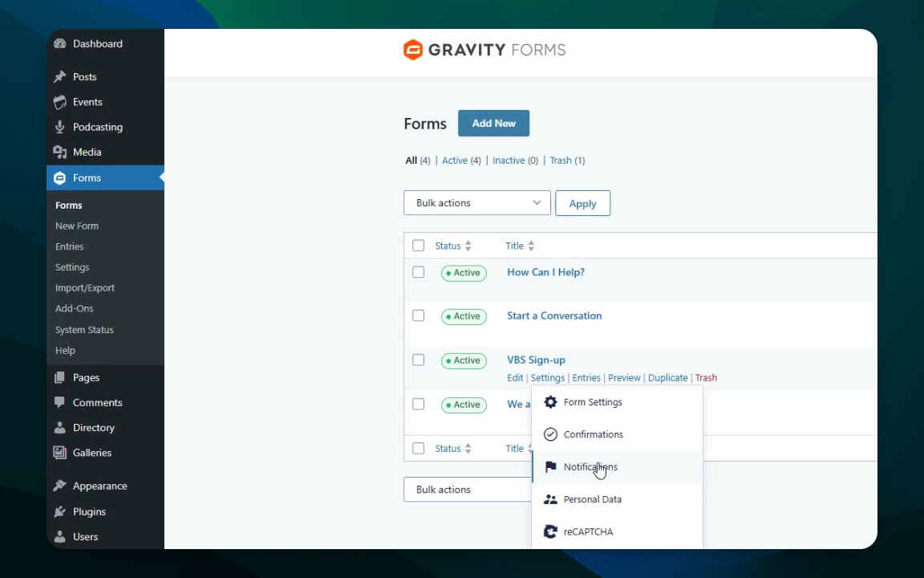The image size is (924, 578).
Task: Choose Form Settings from the settings menu
Action: (617, 402)
